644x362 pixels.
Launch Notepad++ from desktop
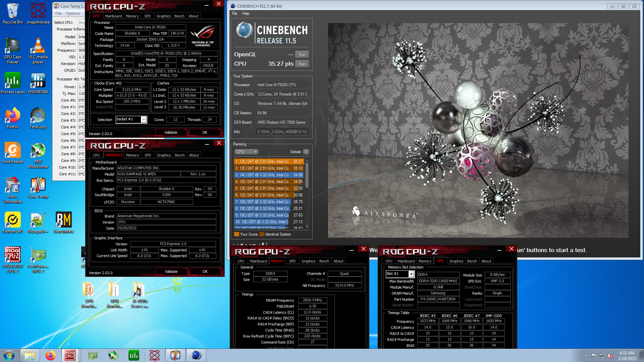point(38,223)
